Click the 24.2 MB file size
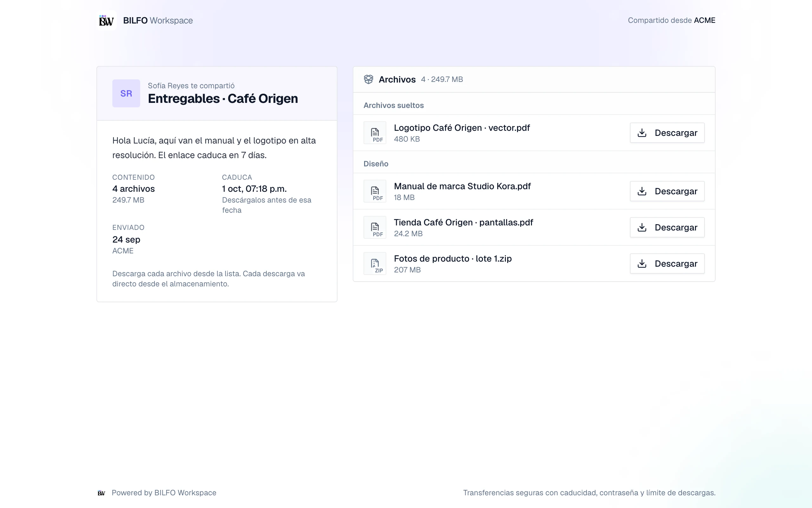This screenshot has width=812, height=508. (408, 234)
